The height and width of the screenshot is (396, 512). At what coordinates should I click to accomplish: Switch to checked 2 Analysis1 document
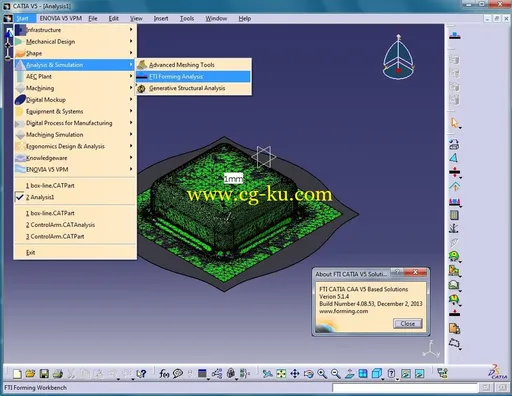tap(75, 197)
